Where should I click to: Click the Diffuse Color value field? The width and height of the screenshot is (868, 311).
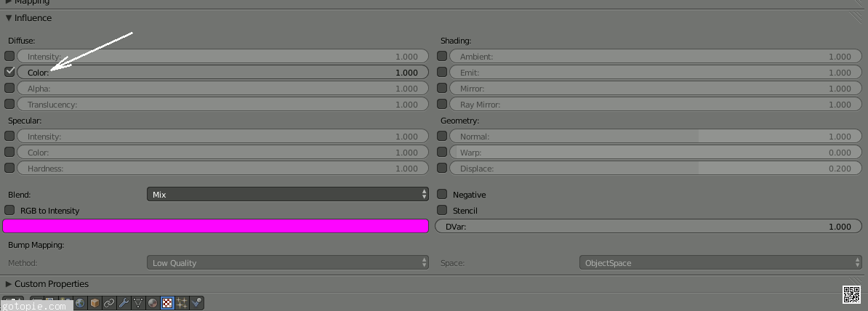click(222, 73)
